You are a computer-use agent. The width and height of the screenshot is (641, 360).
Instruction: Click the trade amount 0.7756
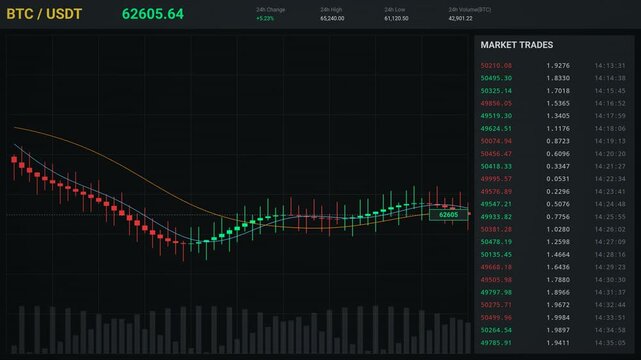tap(558, 217)
